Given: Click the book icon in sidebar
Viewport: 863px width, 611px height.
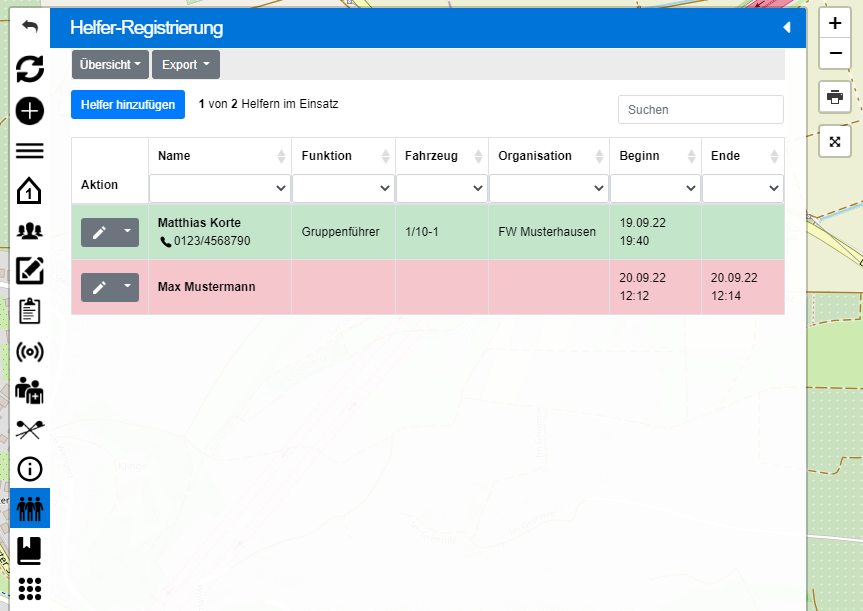Looking at the screenshot, I should (x=30, y=549).
